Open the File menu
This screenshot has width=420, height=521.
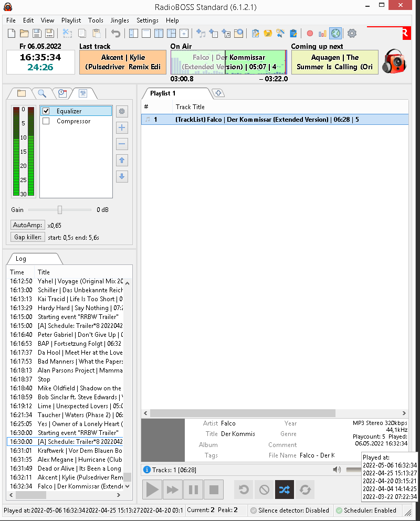(11, 20)
